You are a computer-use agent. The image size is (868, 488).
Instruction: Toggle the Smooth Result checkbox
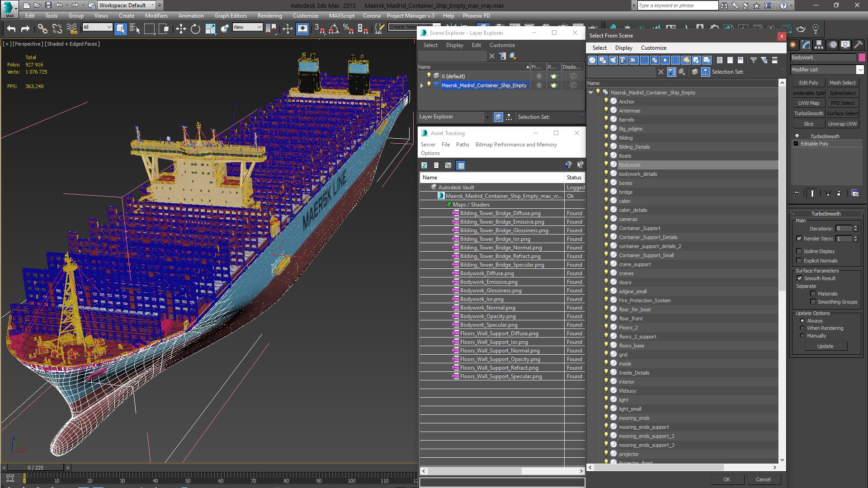click(x=799, y=278)
